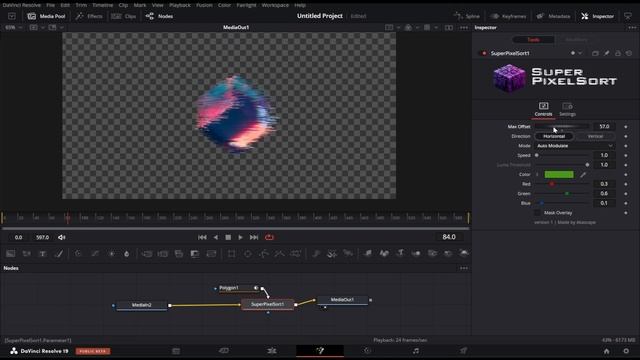The height and width of the screenshot is (360, 640).
Task: Add a Text+ node from toolbar
Action: (42, 253)
